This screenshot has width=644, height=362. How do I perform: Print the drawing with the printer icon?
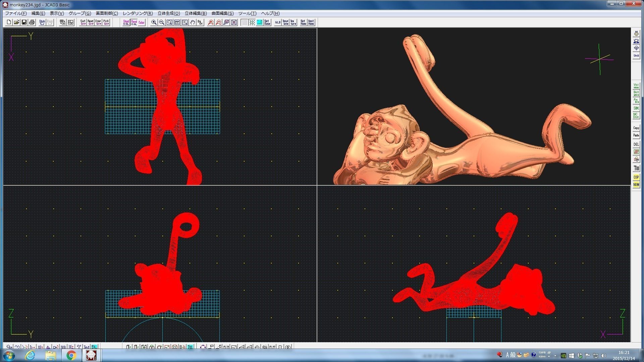click(32, 22)
